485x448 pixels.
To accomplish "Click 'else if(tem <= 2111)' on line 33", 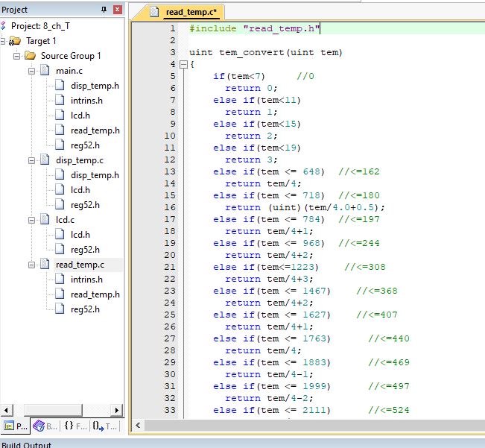I will click(272, 410).
